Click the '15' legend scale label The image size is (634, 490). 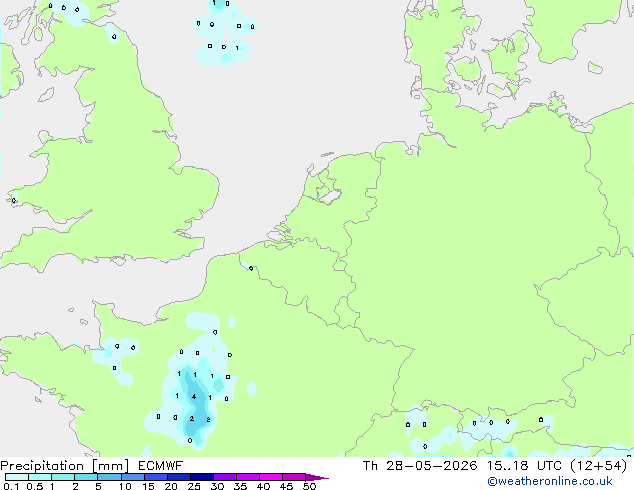click(x=148, y=486)
